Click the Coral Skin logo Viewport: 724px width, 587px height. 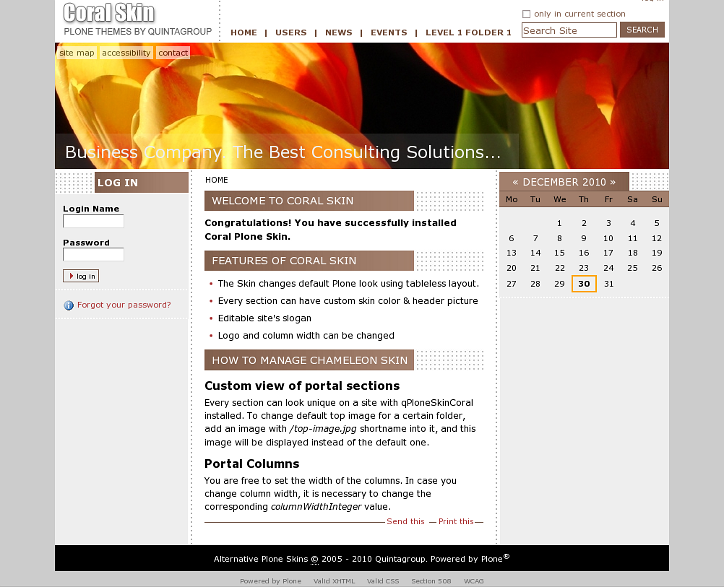[x=109, y=13]
